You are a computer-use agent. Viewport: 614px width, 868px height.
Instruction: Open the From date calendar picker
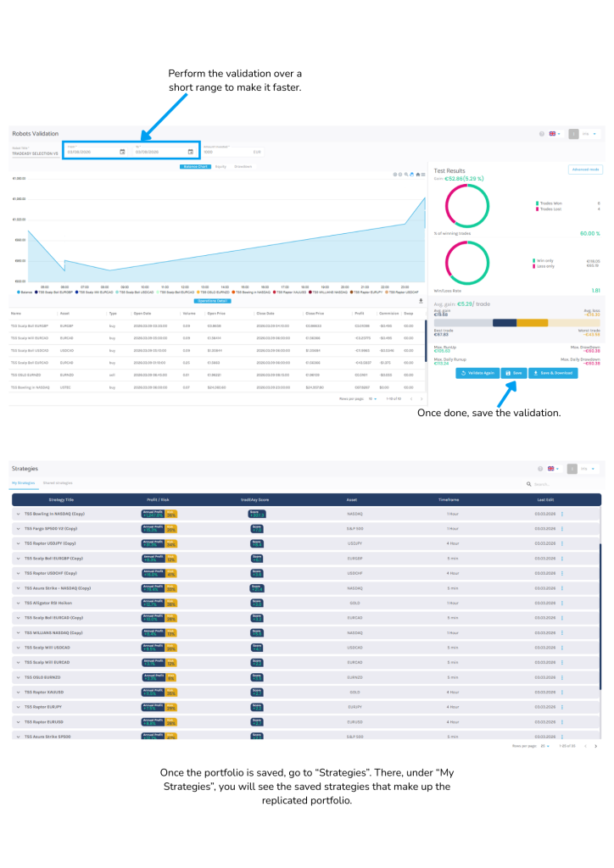(x=122, y=153)
